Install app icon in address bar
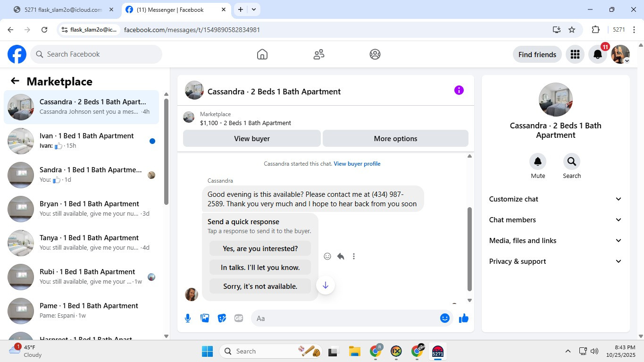Screen dimensions: 644x362 point(557,30)
